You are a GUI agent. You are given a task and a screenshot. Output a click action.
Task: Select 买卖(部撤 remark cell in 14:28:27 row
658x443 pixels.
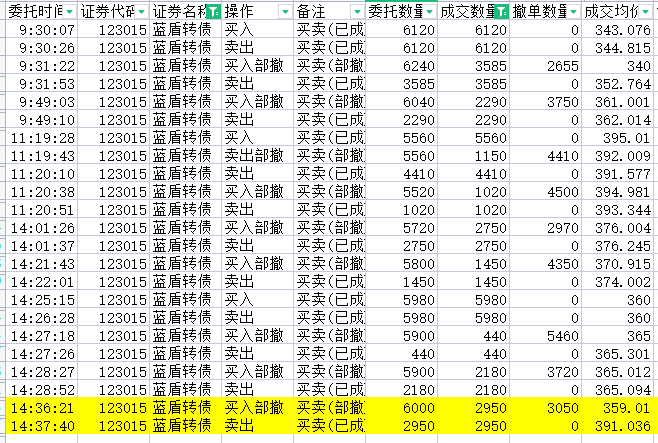click(329, 372)
